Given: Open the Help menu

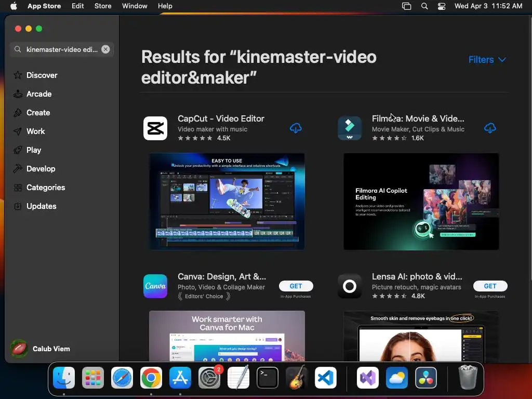Looking at the screenshot, I should click(x=165, y=6).
